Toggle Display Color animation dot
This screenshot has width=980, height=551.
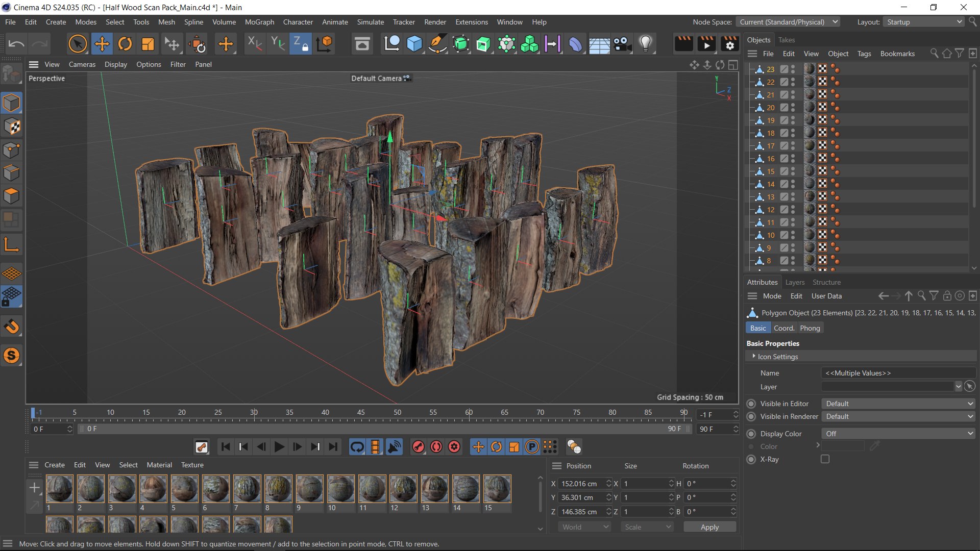(x=751, y=434)
